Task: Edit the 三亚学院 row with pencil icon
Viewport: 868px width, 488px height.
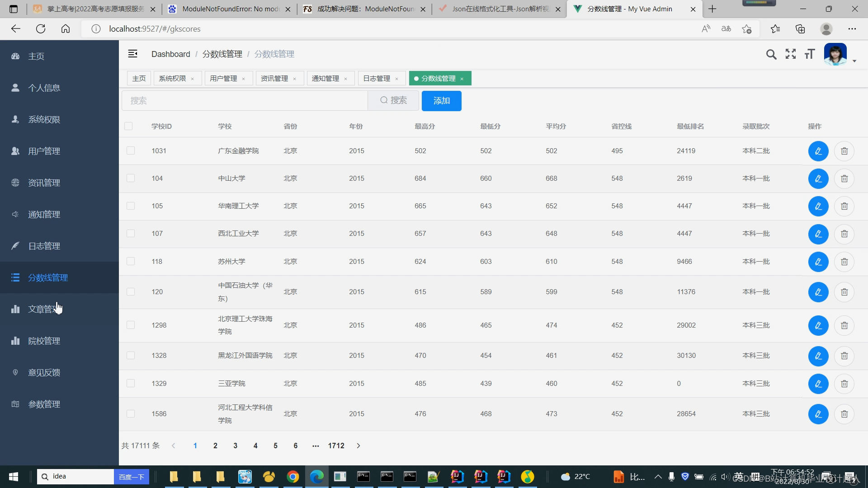Action: pos(818,384)
